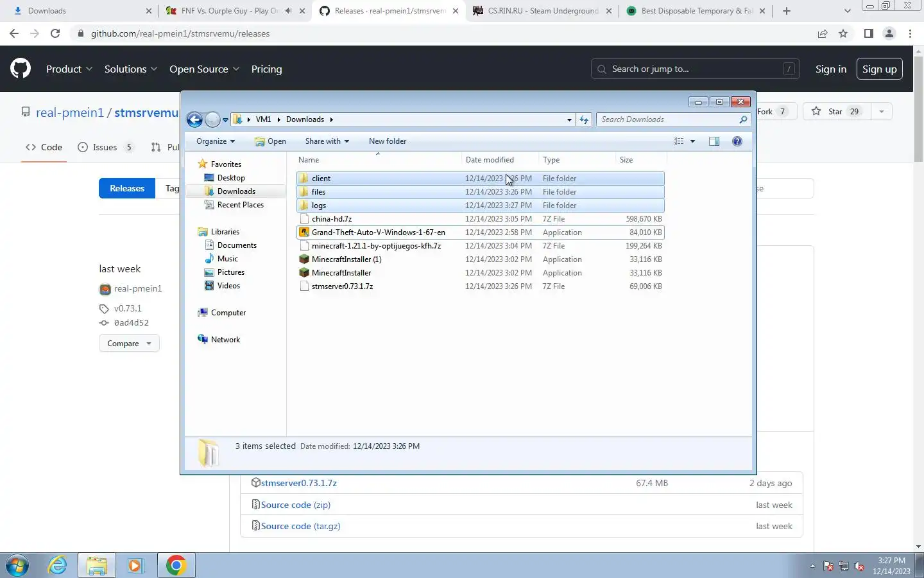This screenshot has height=578, width=924.
Task: Expand the GitHub Solutions menu
Action: click(x=131, y=69)
